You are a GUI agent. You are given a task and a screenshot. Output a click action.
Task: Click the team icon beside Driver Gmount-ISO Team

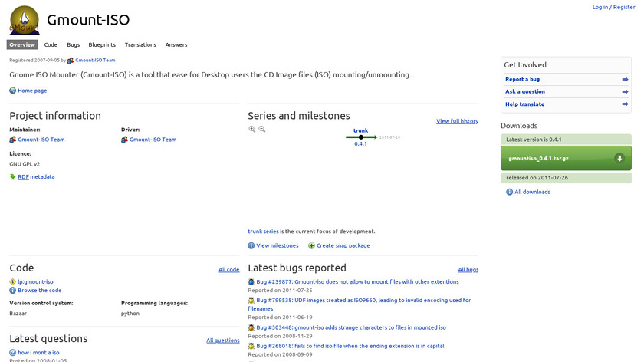click(124, 140)
